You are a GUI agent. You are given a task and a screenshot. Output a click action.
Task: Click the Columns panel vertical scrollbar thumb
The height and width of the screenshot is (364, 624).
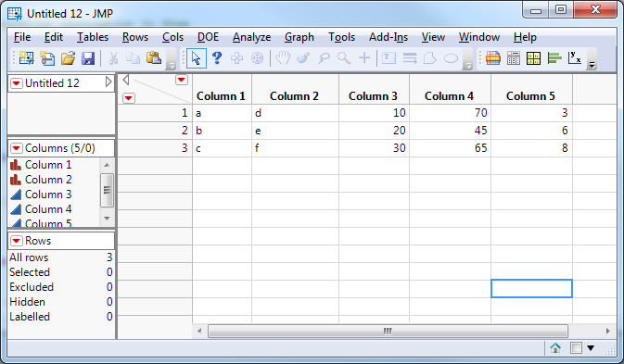[107, 191]
